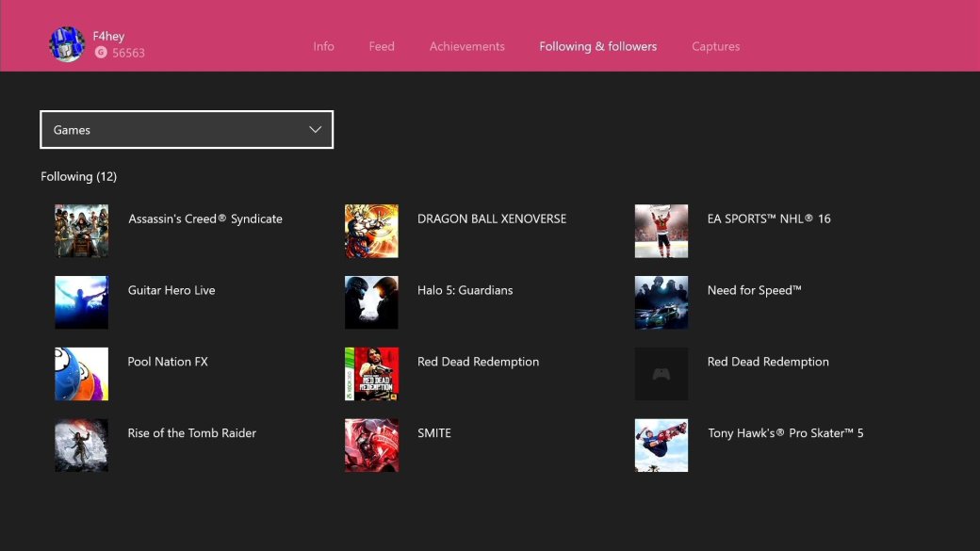Expand the Games filter dropdown

tap(187, 130)
